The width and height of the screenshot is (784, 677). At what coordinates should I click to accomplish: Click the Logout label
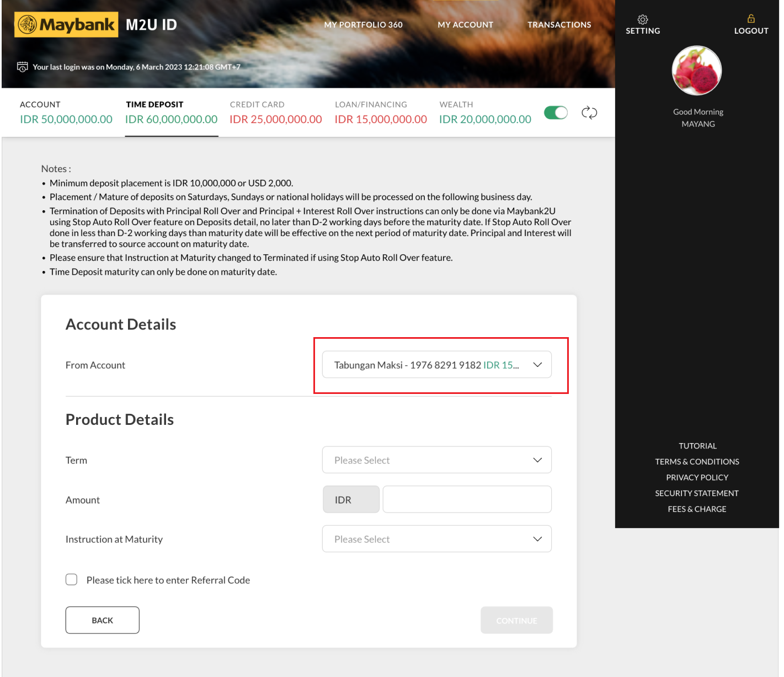pyautogui.click(x=751, y=31)
